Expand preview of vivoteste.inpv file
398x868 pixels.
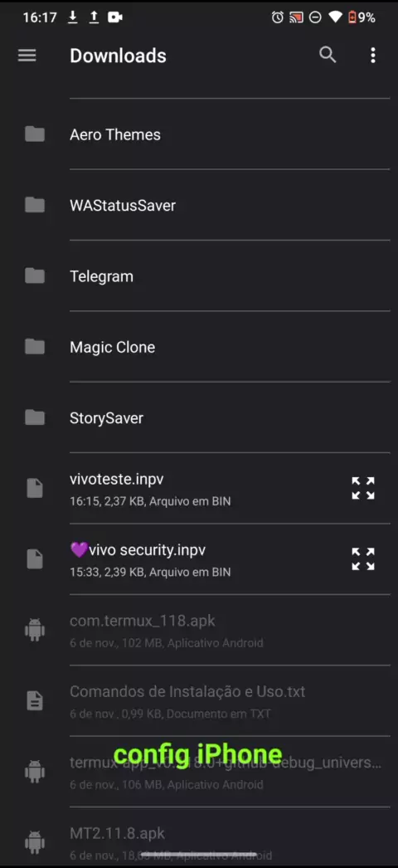[363, 488]
